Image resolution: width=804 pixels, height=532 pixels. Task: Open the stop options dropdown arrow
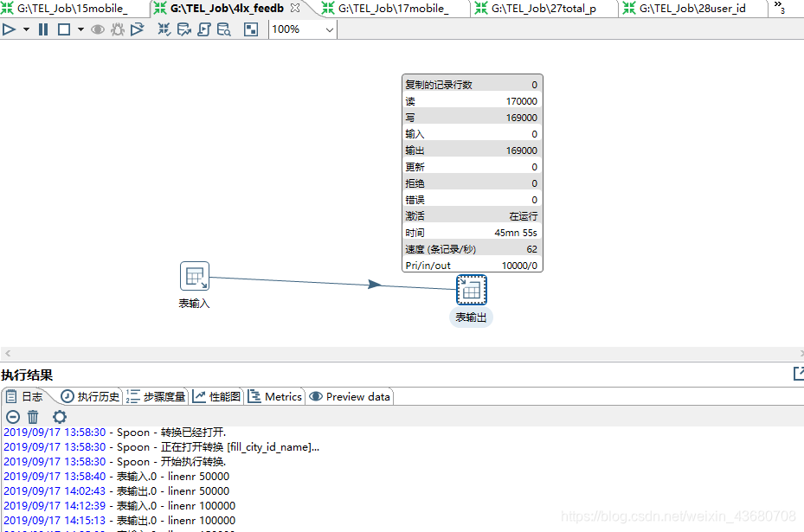coord(81,29)
